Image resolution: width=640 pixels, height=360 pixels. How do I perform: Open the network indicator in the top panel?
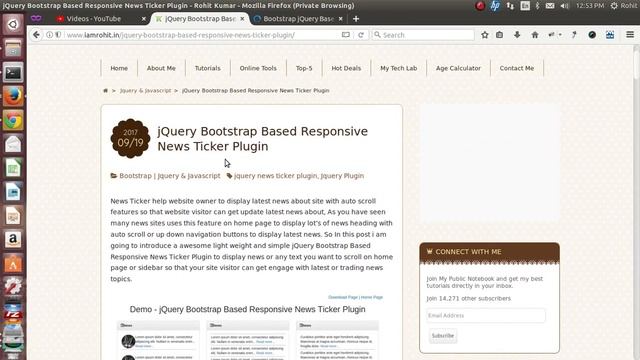click(x=510, y=6)
